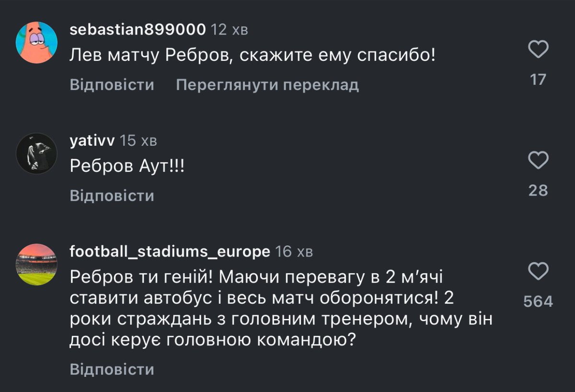Screen dimensions: 575x392
Task: Open football_stadiums_europe's stadium avatar
Action: [x=37, y=264]
